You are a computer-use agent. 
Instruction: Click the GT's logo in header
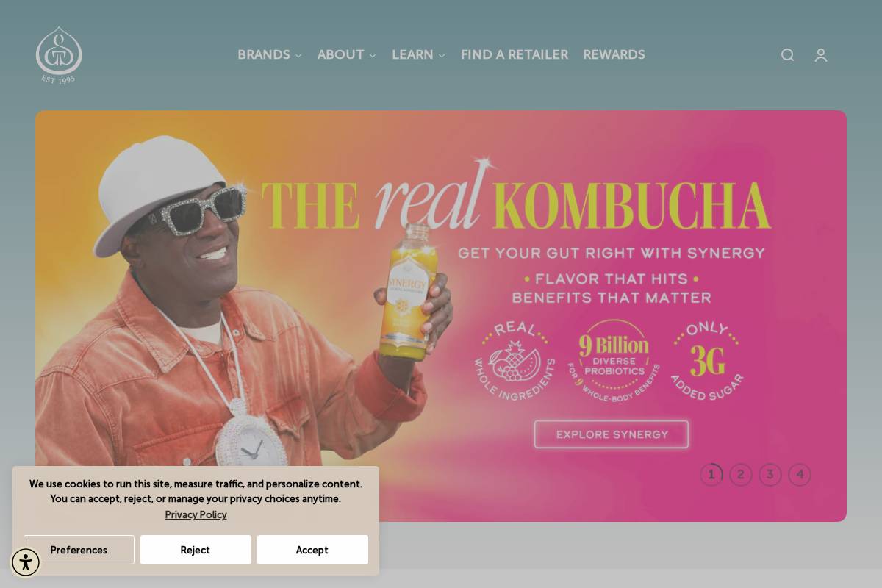(59, 55)
